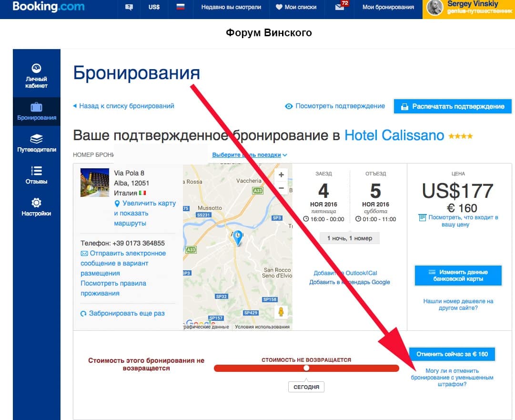Zoom out the map with minus button
This screenshot has width=515, height=420.
click(281, 188)
